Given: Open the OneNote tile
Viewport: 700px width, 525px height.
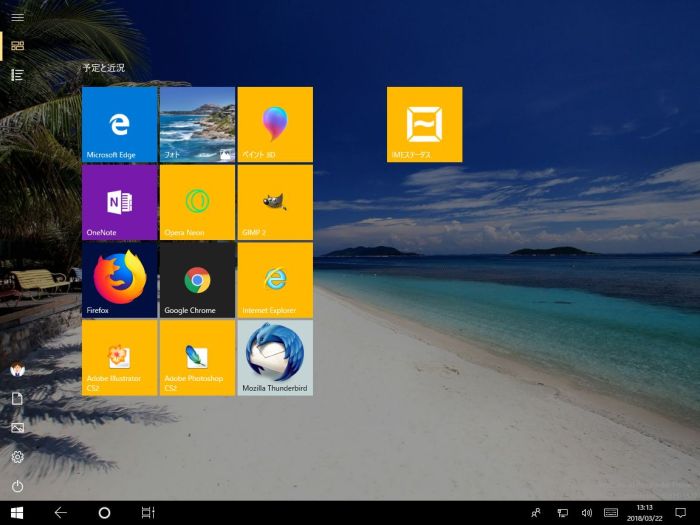Looking at the screenshot, I should [x=119, y=202].
